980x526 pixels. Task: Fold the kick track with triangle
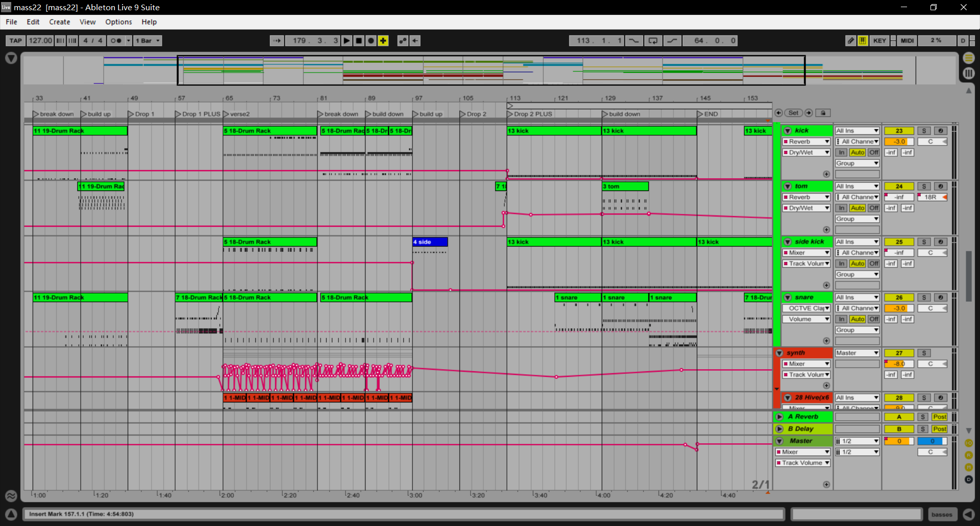click(x=788, y=131)
